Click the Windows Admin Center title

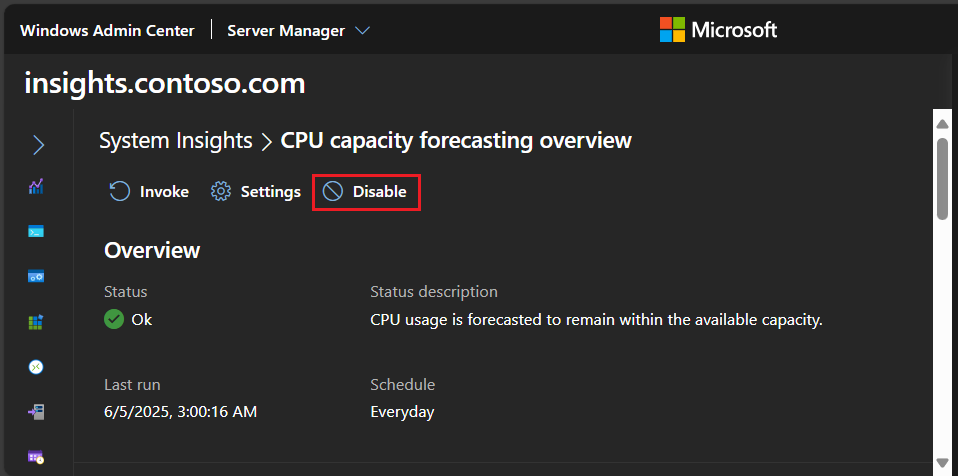(108, 31)
